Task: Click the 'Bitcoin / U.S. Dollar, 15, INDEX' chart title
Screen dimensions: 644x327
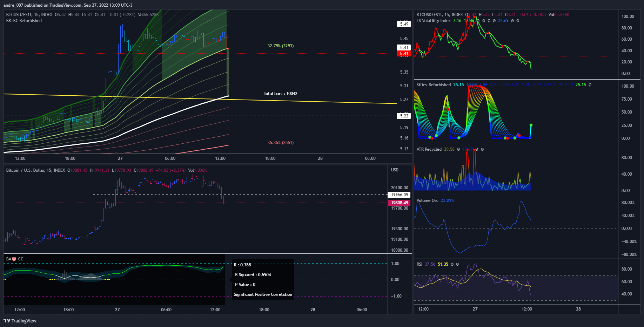Action: (35, 170)
